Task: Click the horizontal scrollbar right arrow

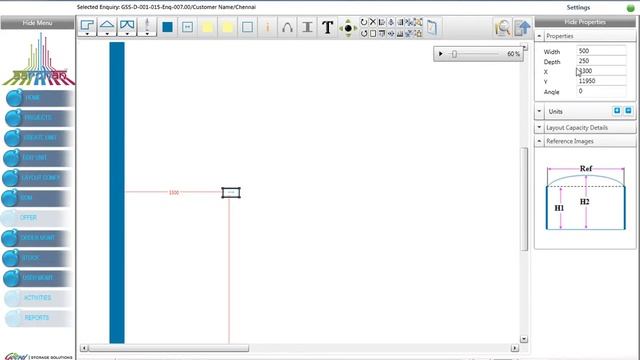Action: pyautogui.click(x=515, y=348)
